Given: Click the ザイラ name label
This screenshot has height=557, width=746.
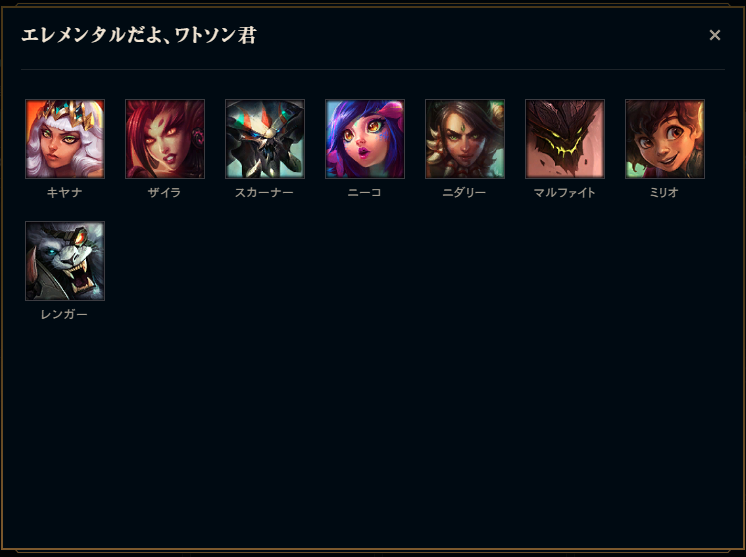Looking at the screenshot, I should pos(165,193).
